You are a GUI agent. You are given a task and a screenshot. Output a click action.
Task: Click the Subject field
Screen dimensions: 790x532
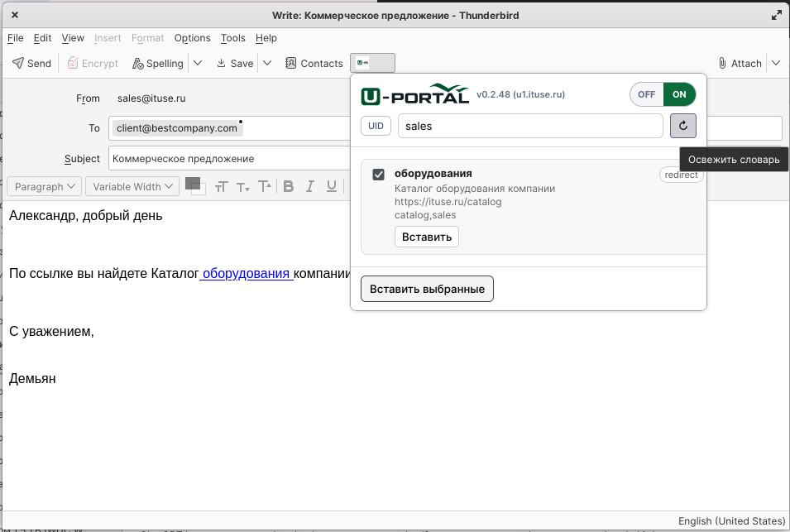coord(229,159)
